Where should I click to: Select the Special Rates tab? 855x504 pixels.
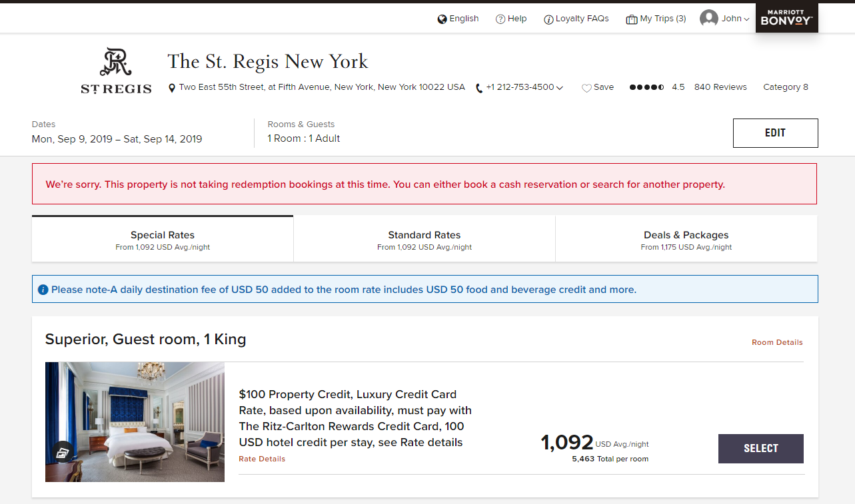pos(163,240)
